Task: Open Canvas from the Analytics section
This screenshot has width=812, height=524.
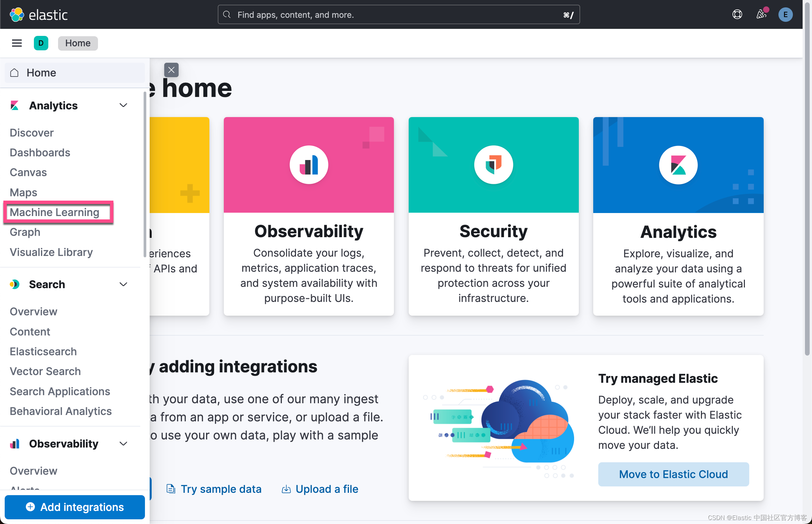Action: 28,172
